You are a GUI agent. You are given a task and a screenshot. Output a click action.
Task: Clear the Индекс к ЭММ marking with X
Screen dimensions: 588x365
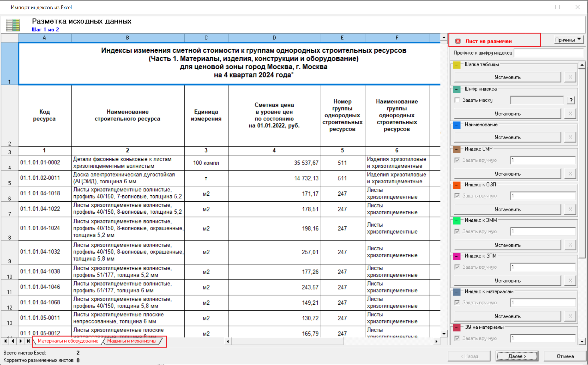570,245
